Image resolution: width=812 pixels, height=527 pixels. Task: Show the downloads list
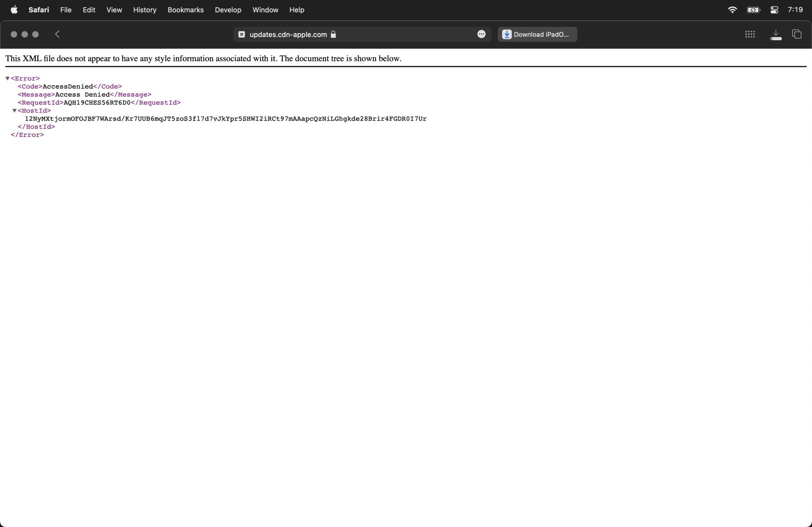click(x=775, y=34)
